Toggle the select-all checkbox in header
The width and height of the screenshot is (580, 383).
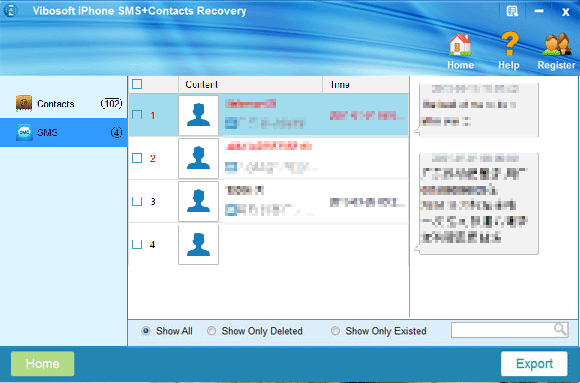[137, 84]
